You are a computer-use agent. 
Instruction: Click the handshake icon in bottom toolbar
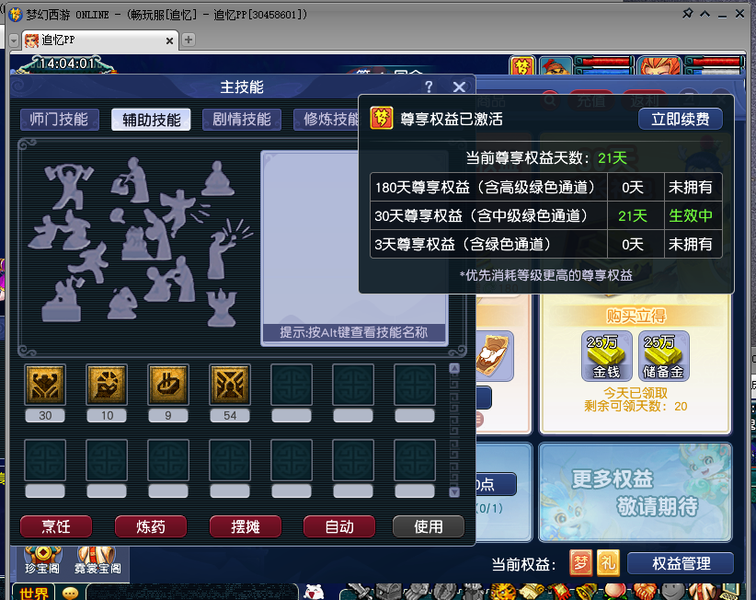(644, 592)
